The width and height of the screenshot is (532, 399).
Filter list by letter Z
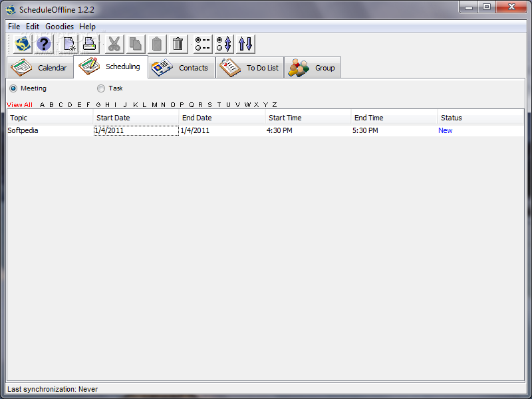(275, 105)
